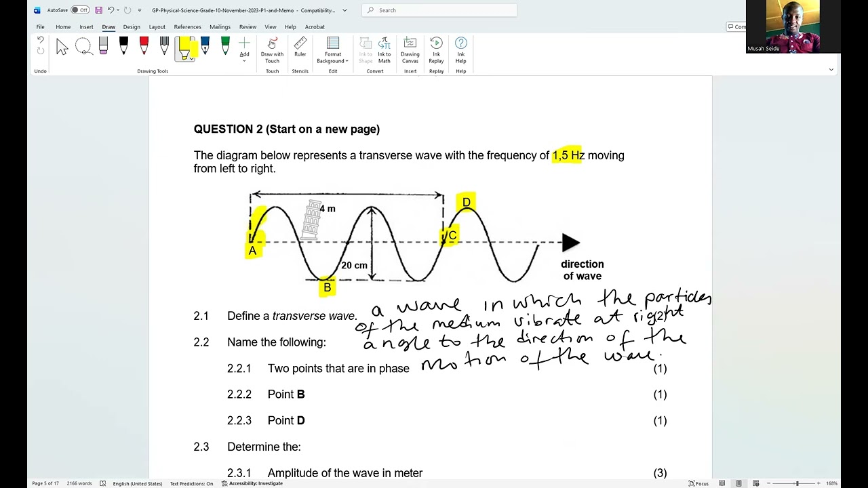Click the zoom slider handle
This screenshot has height=488, width=868.
pos(797,483)
